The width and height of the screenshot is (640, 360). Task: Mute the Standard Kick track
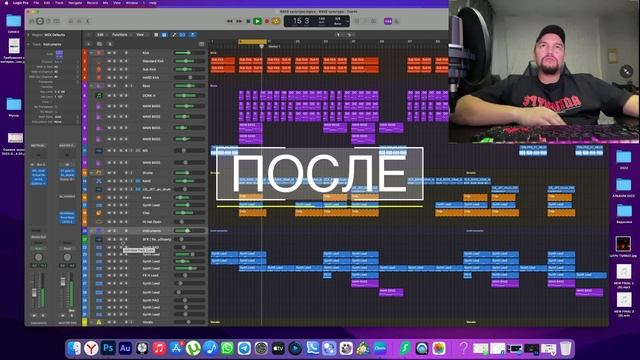point(109,61)
